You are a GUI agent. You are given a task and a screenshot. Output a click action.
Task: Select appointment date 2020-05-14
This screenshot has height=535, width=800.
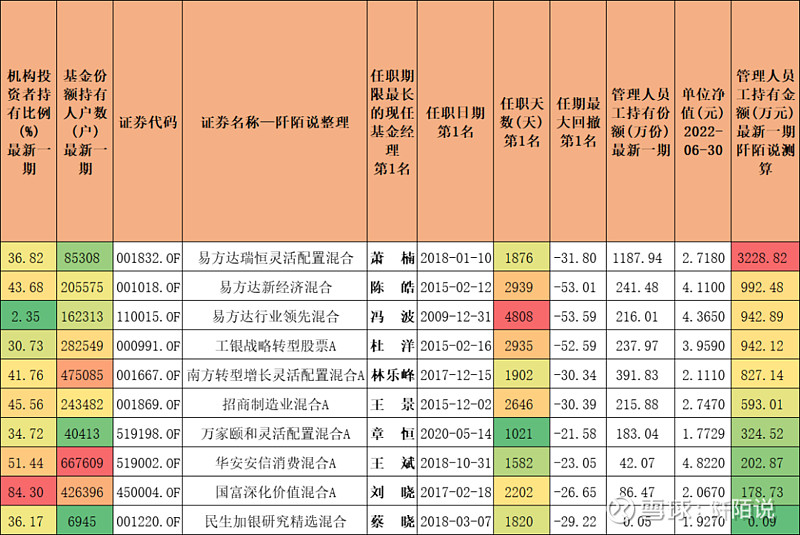(x=456, y=434)
